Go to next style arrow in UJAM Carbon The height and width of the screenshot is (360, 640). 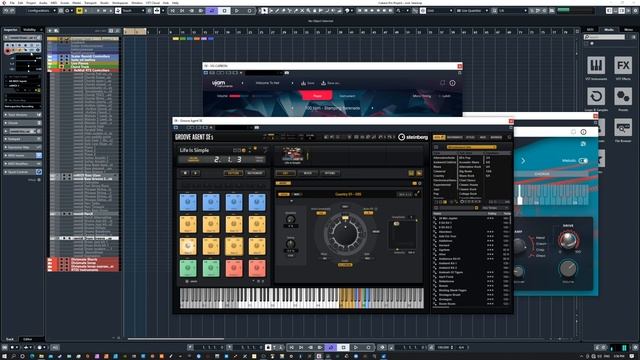click(372, 108)
